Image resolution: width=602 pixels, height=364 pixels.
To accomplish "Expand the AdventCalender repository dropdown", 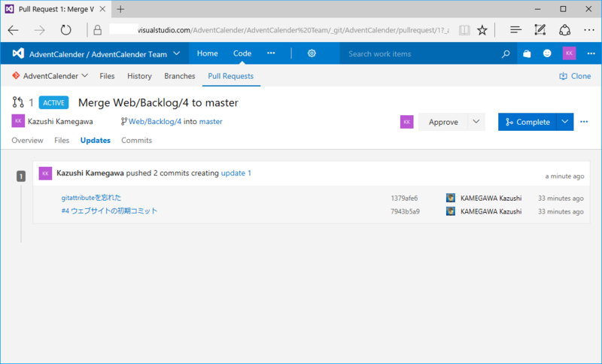I will pyautogui.click(x=85, y=75).
